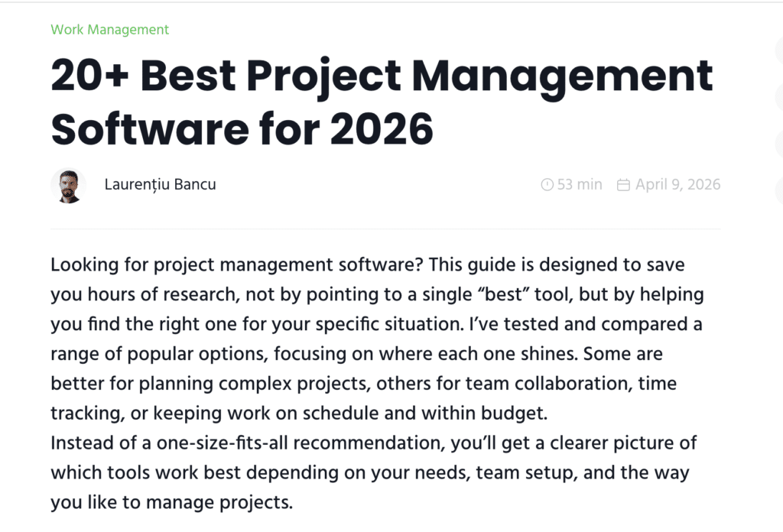Click the lowest grey circle beside the date
The height and width of the screenshot is (532, 783).
(x=779, y=190)
